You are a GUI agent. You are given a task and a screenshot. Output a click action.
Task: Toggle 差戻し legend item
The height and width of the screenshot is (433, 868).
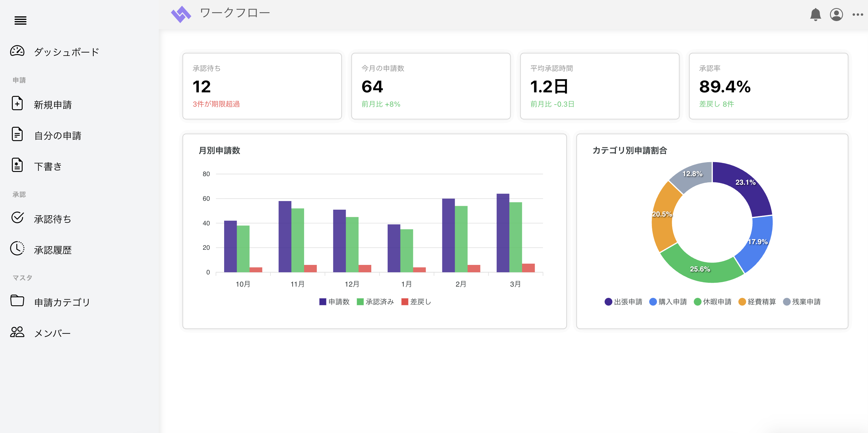click(x=416, y=302)
